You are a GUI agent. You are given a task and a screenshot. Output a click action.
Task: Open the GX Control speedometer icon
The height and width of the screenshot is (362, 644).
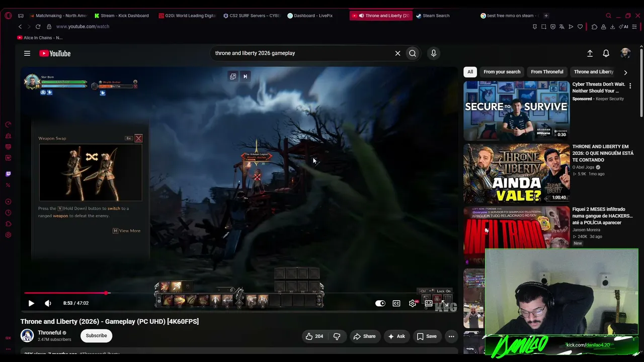tap(8, 125)
